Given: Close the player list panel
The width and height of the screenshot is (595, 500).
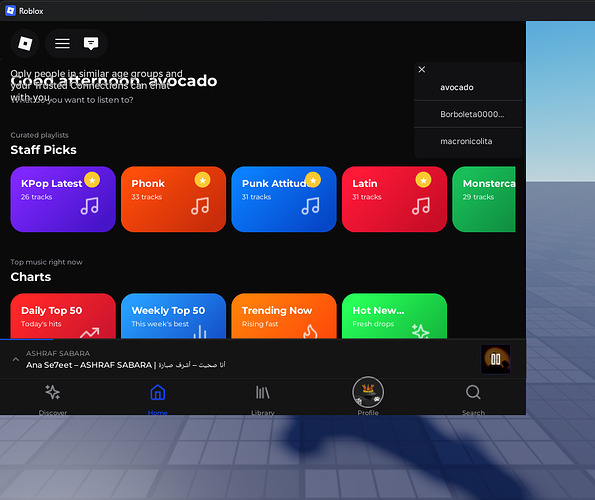Looking at the screenshot, I should click(x=422, y=69).
